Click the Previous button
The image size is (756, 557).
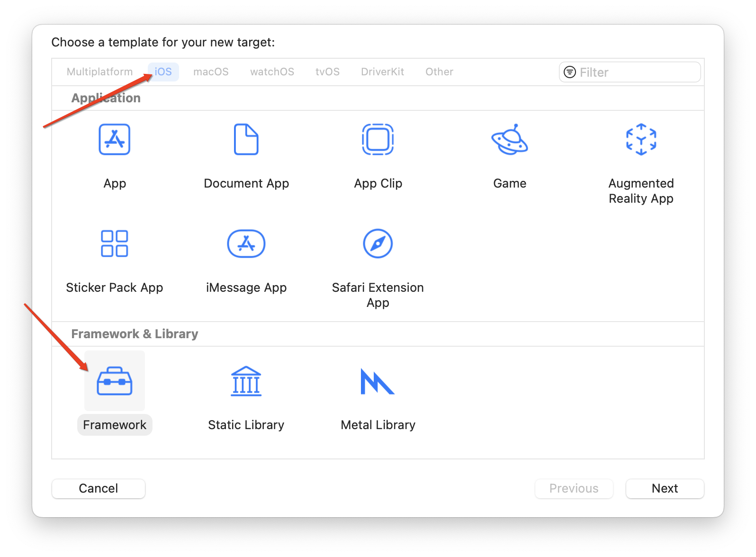tap(574, 488)
